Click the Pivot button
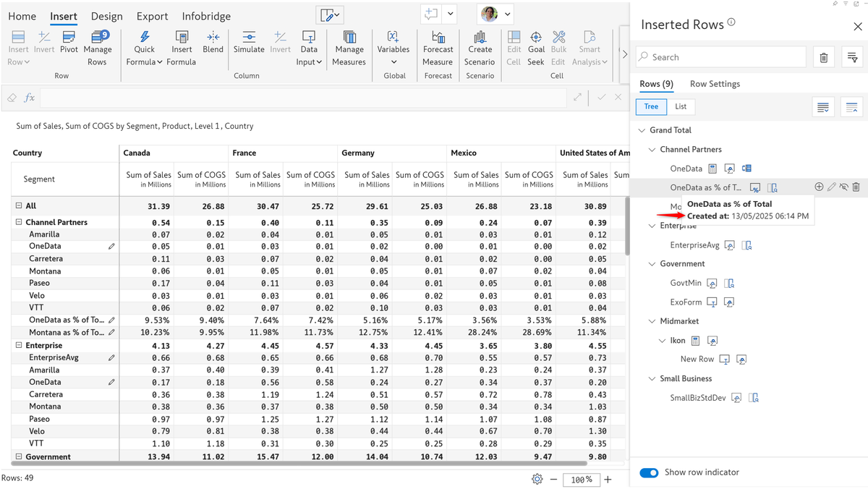This screenshot has width=868, height=489. pyautogui.click(x=69, y=38)
